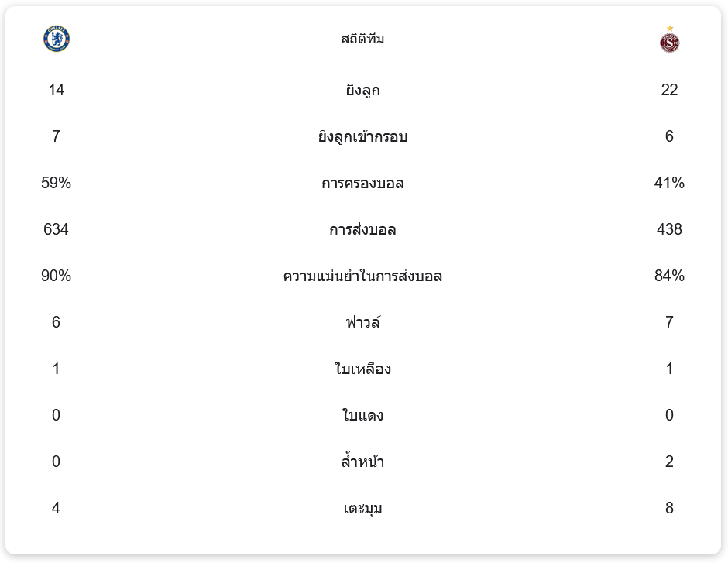728x563 pixels.
Task: Select the ยิงลูกเข้ากรอบ stat label
Action: tap(362, 137)
